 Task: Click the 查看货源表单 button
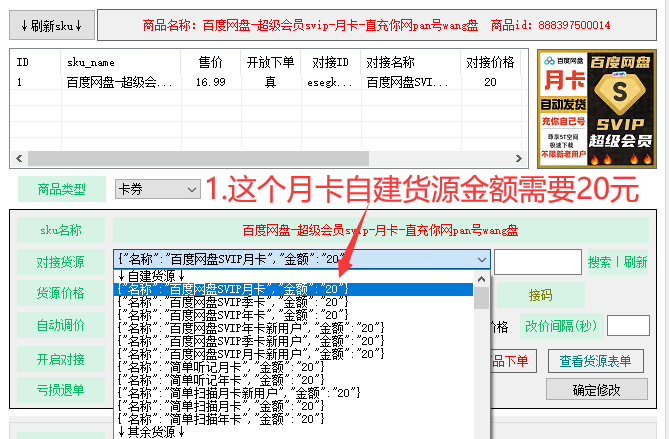point(596,361)
